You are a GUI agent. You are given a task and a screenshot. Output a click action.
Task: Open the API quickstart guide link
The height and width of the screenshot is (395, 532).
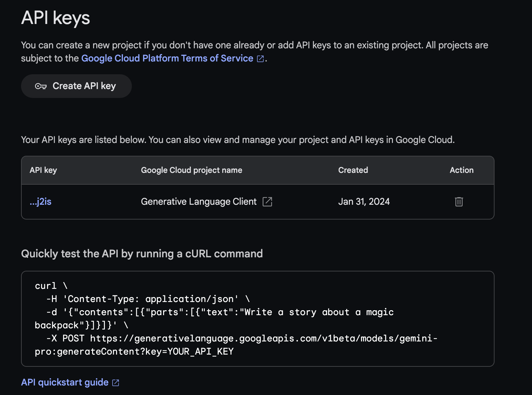tap(65, 383)
